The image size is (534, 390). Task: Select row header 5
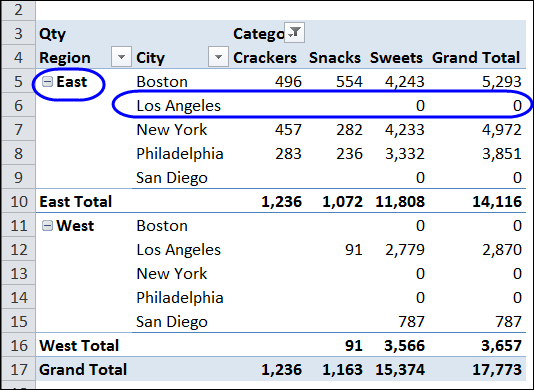pos(18,82)
